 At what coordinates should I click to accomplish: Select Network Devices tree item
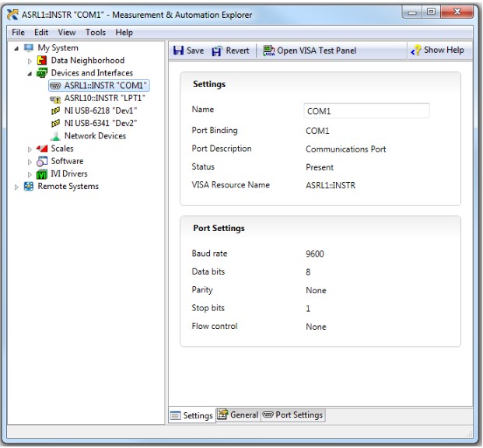pyautogui.click(x=95, y=136)
